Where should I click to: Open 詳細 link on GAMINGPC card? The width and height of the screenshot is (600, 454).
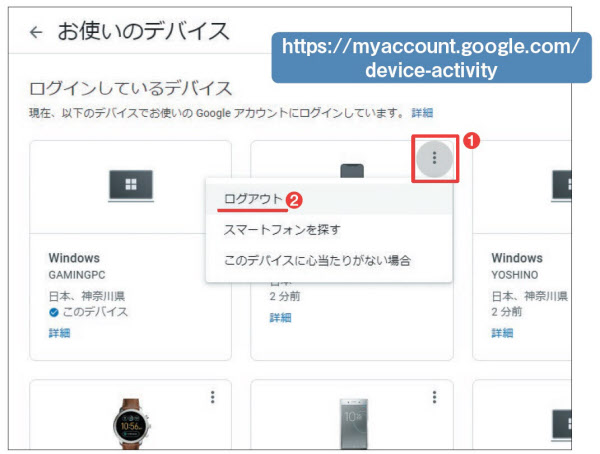coord(59,333)
